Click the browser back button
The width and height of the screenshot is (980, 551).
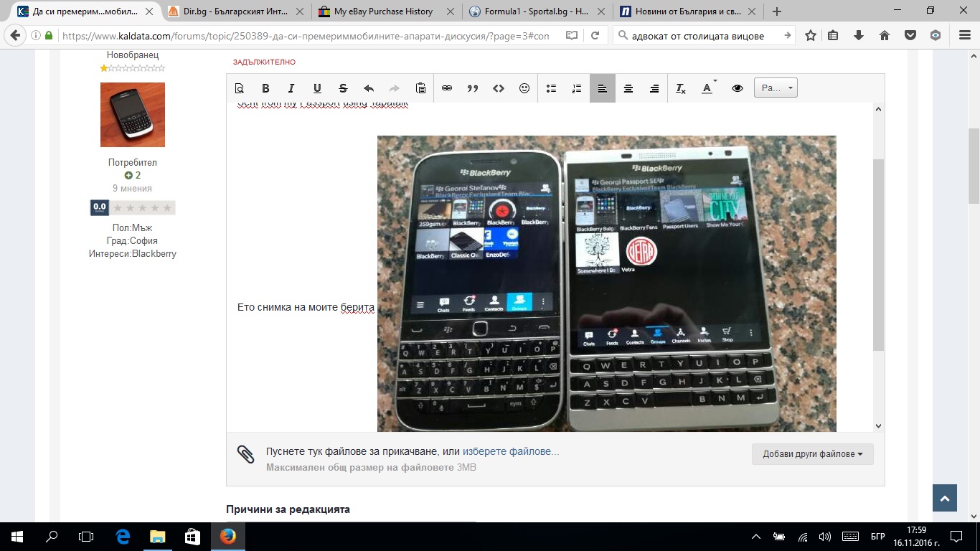tap(16, 36)
